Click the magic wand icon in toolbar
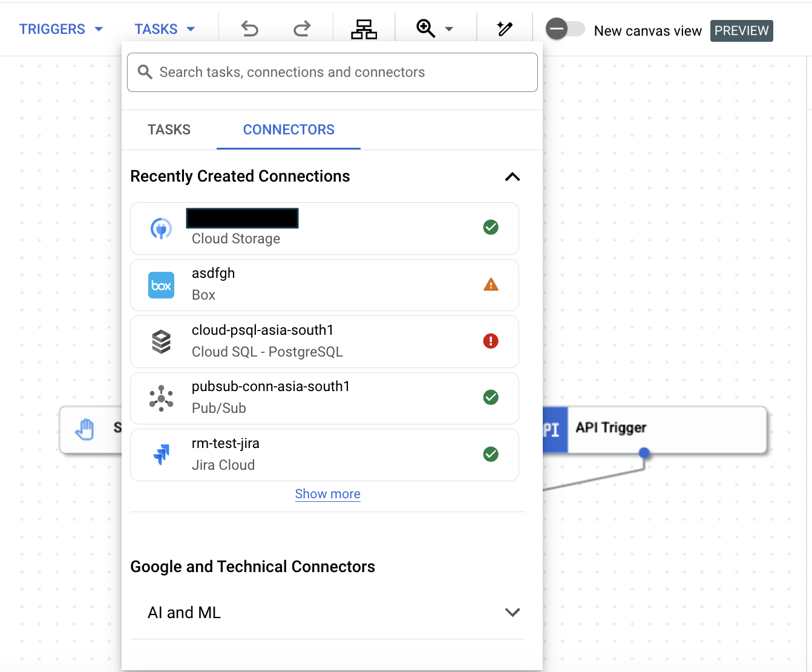 pyautogui.click(x=505, y=28)
